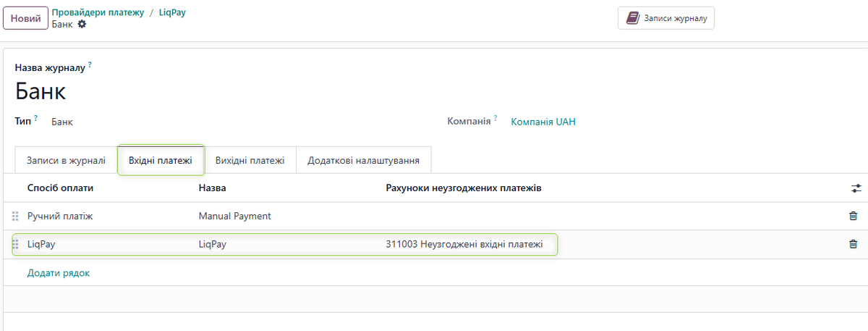The height and width of the screenshot is (331, 868).
Task: Click the Назва column header
Action: click(212, 188)
